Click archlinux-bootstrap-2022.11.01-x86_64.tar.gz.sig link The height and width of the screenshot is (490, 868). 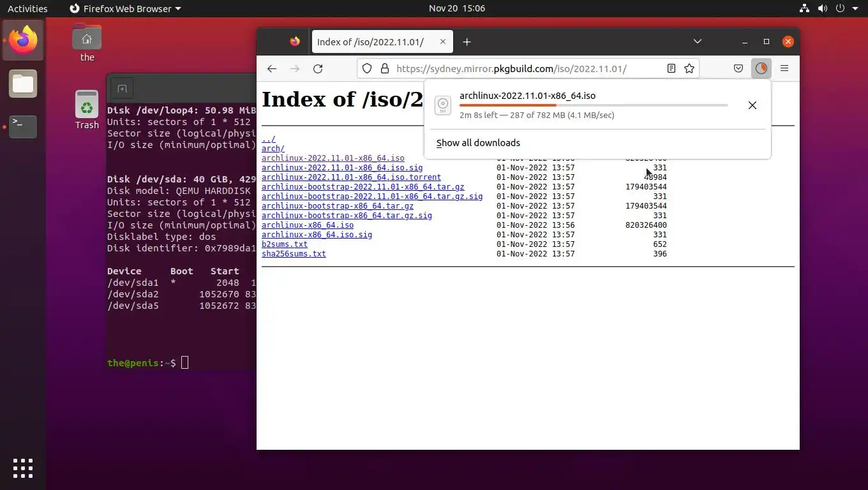click(x=372, y=196)
